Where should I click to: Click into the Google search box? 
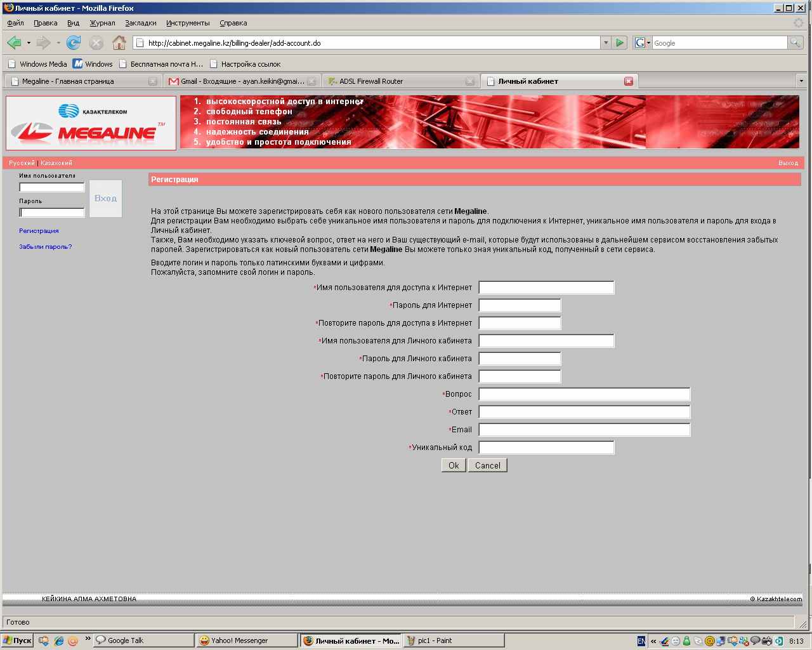719,43
